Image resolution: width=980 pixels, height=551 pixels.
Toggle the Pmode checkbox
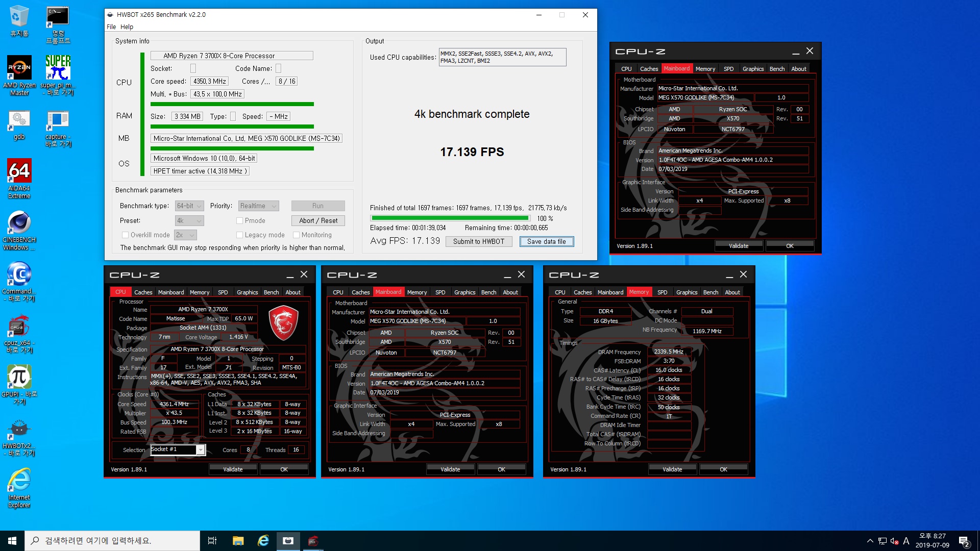point(239,220)
